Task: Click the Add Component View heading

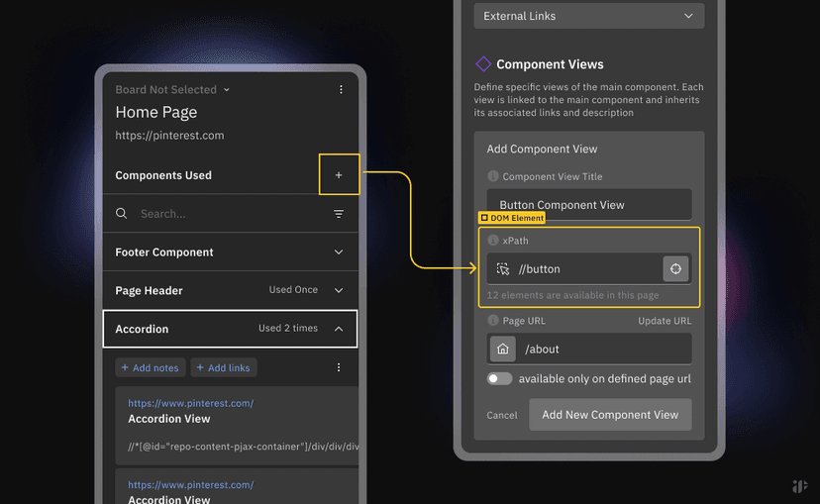Action: (x=542, y=149)
